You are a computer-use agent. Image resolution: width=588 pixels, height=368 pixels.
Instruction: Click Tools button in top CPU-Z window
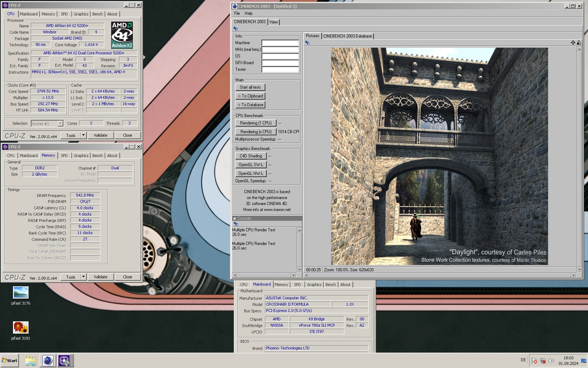click(71, 135)
